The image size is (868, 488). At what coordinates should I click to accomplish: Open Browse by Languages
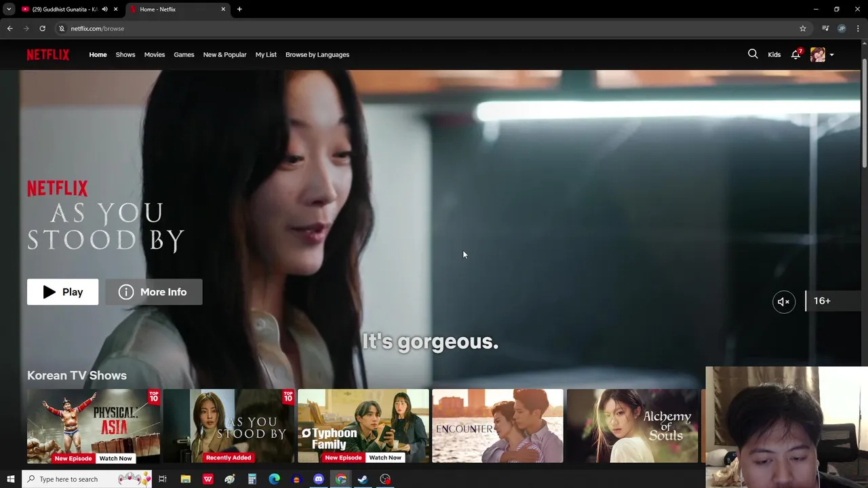click(317, 55)
